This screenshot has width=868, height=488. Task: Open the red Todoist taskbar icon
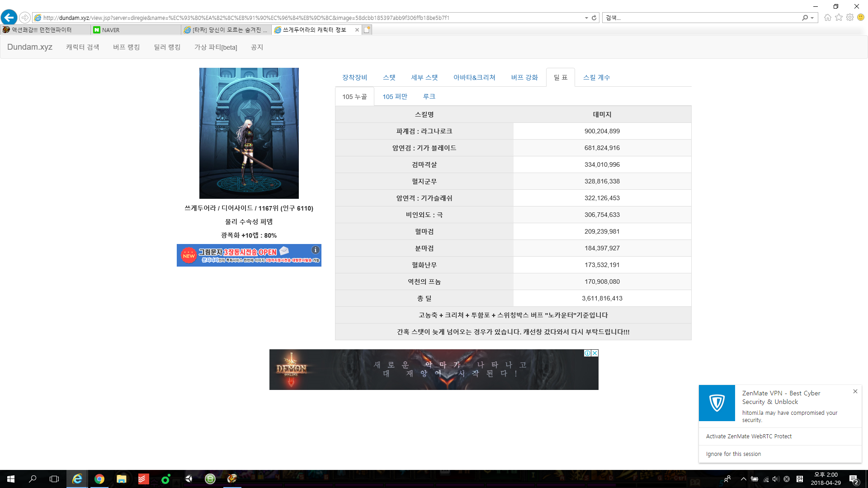[143, 479]
